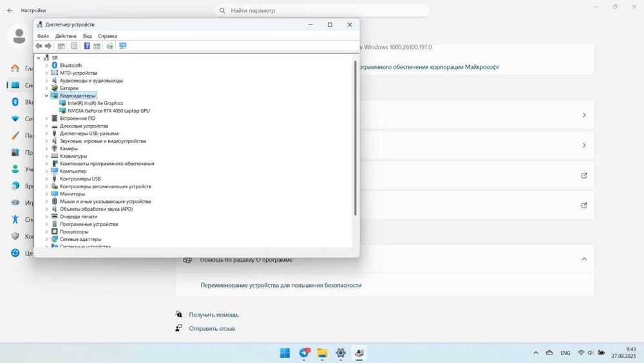
Task: Open Windows Update icon in Settings sidebar
Action: click(x=15, y=253)
